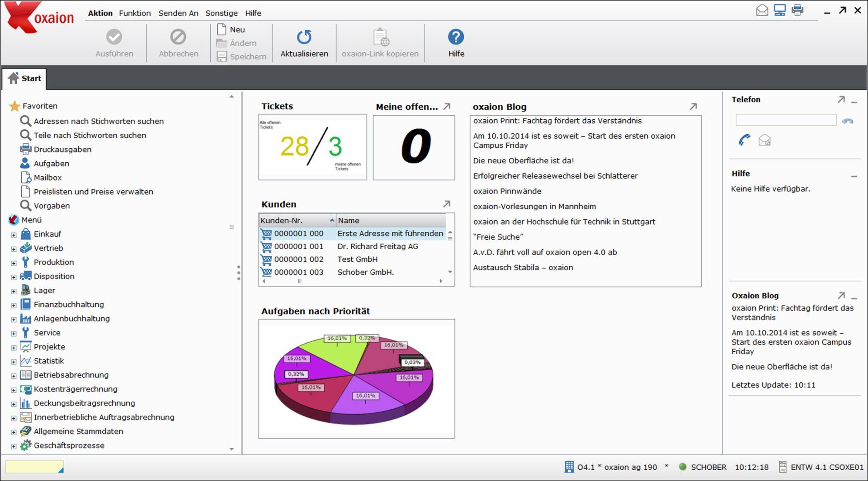Open Druckausgaben in Favoriten
Image resolution: width=868 pixels, height=481 pixels.
coord(62,149)
